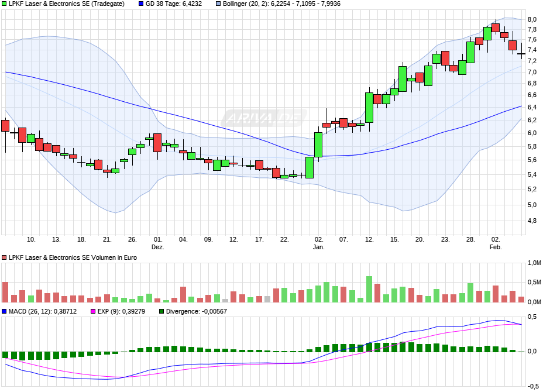
Task: Click the '8,0' price axis label
Action: 532,20
